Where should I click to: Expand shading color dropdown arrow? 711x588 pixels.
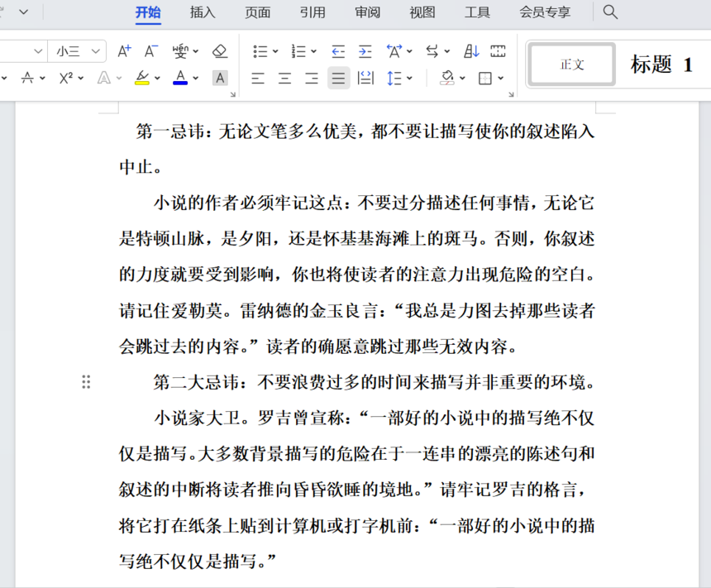462,78
